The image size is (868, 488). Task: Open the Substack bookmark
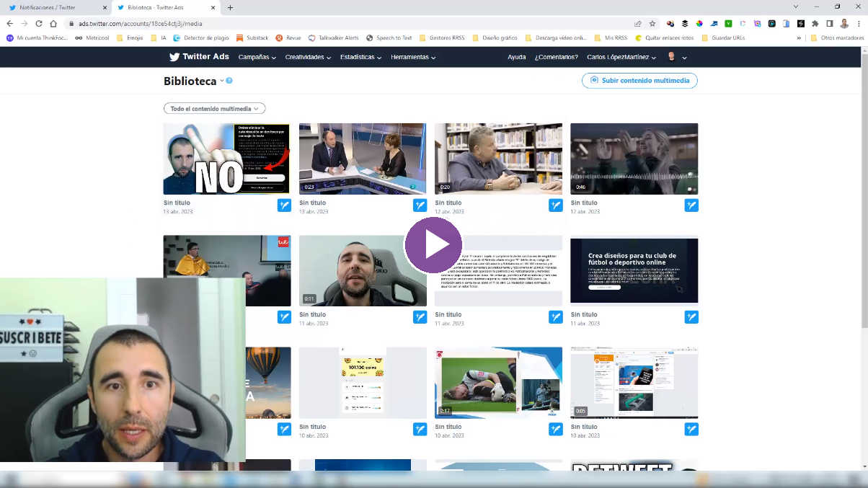coord(252,37)
